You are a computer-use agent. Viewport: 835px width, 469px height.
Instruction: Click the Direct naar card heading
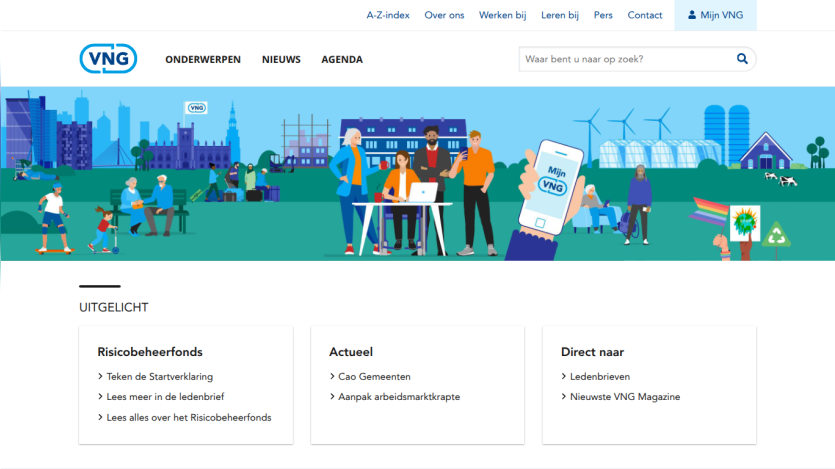point(592,352)
